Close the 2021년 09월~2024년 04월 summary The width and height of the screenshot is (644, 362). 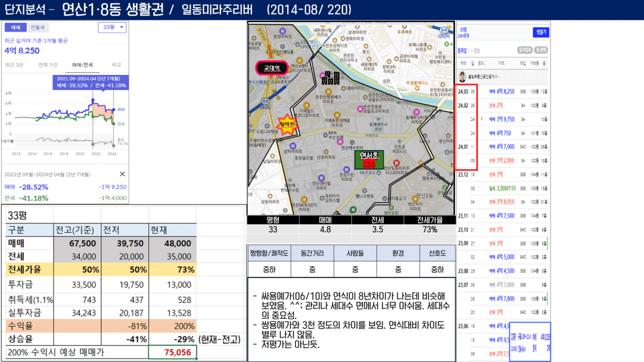coord(122,174)
